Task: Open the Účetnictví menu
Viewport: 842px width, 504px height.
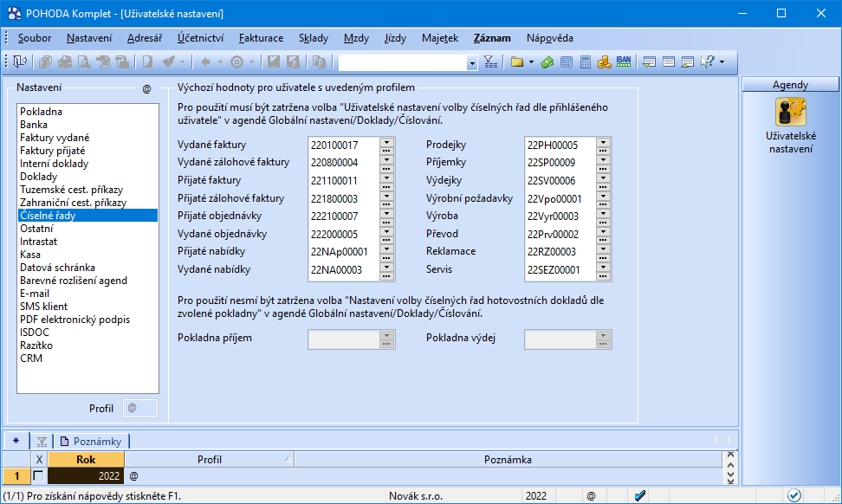Action: 200,38
